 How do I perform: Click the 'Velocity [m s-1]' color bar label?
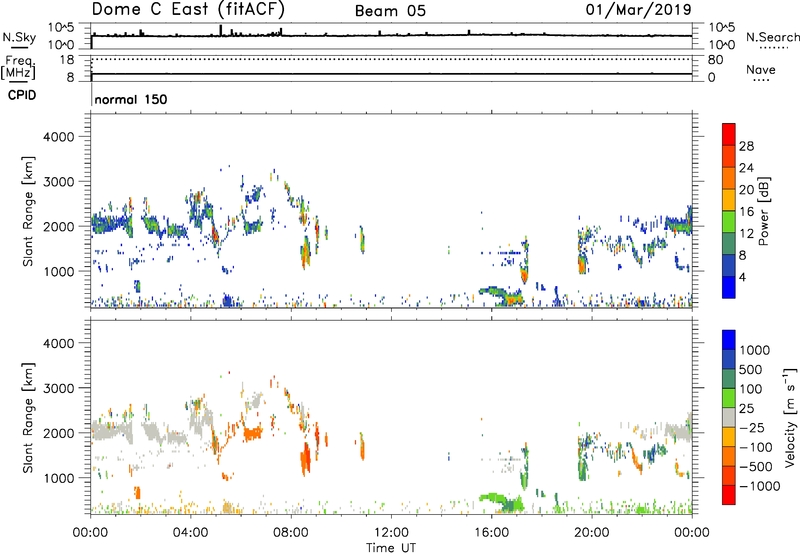790,417
